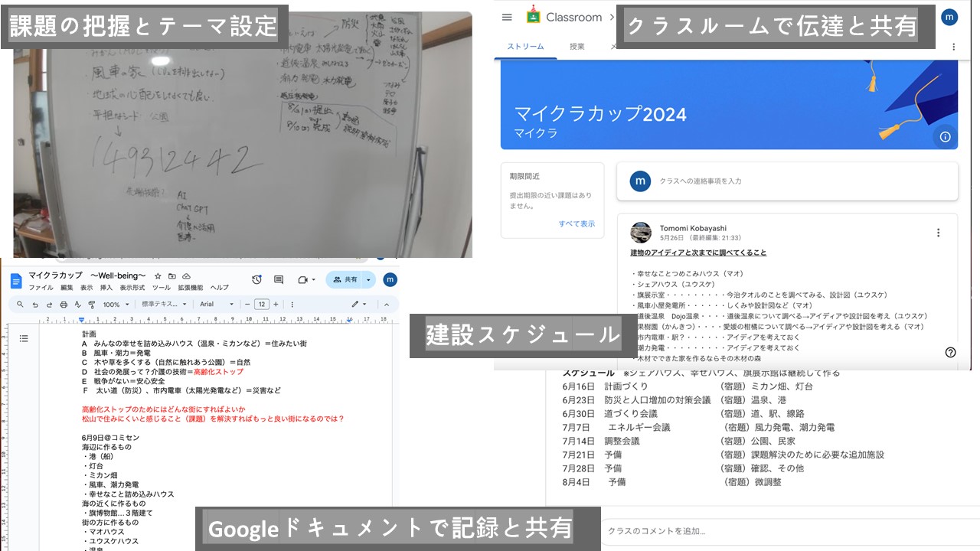
Task: Click the 建物のアイディアと次までに調べてくること heading
Action: [x=698, y=253]
